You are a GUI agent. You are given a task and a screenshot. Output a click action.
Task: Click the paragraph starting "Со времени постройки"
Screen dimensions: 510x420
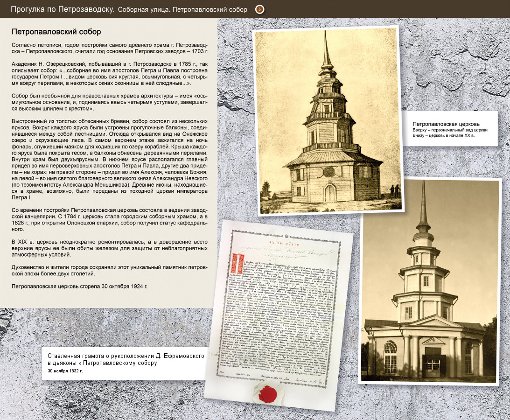pyautogui.click(x=110, y=220)
